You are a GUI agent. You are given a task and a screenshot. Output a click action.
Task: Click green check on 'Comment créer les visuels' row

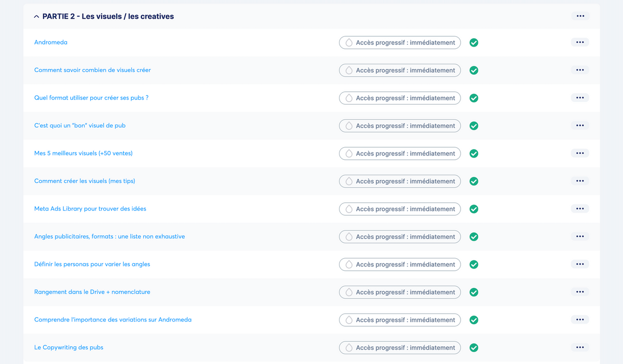473,181
